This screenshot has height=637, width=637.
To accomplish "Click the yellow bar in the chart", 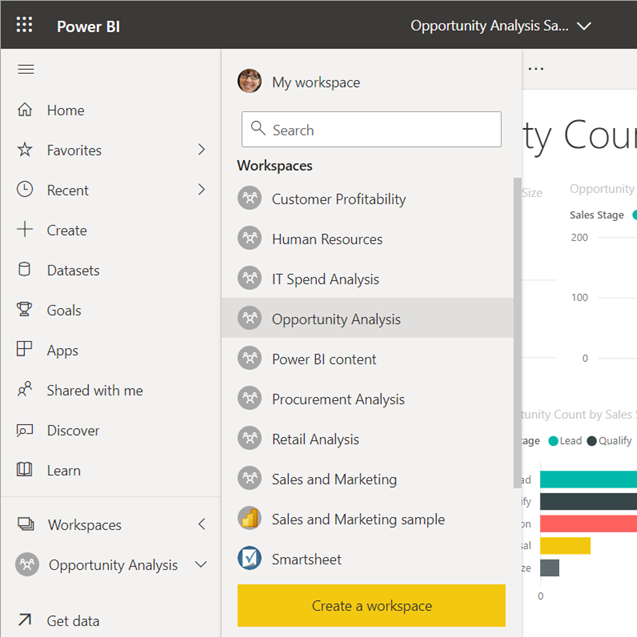I will (x=565, y=546).
